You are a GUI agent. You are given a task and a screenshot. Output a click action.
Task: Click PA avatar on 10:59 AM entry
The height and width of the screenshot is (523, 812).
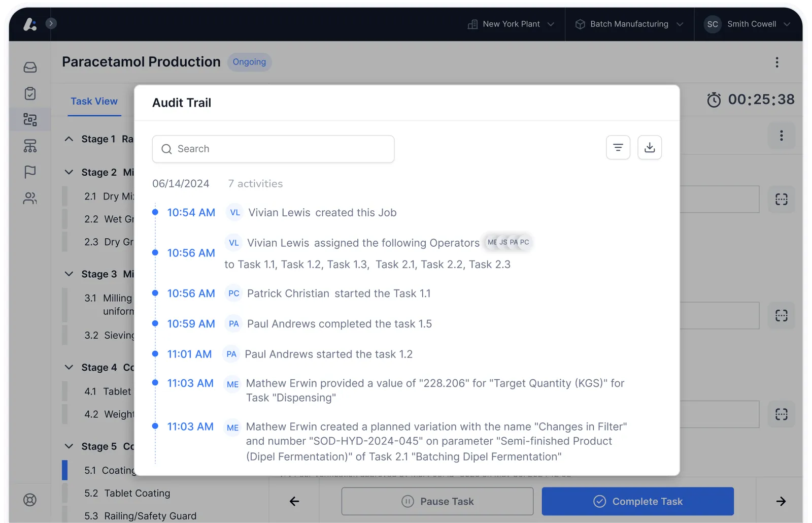tap(233, 323)
